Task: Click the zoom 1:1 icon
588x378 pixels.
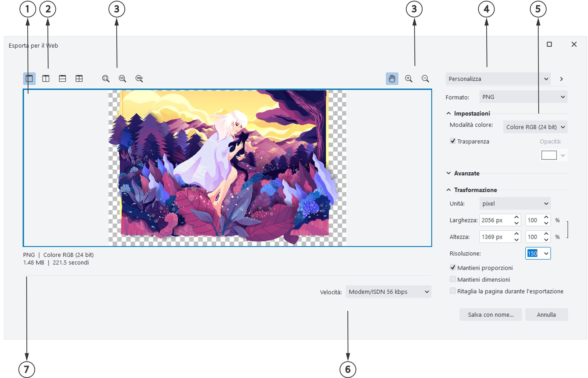Action: pyautogui.click(x=122, y=79)
